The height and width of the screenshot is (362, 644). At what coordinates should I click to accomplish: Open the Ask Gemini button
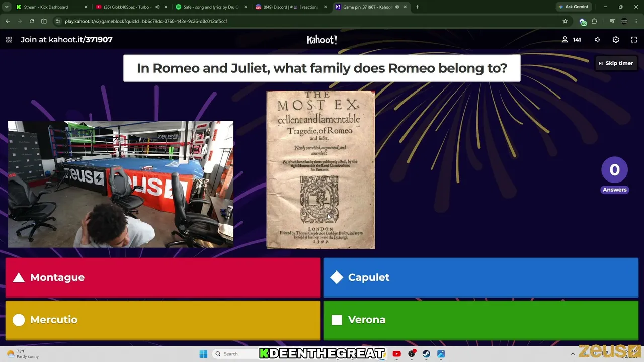coord(573,7)
